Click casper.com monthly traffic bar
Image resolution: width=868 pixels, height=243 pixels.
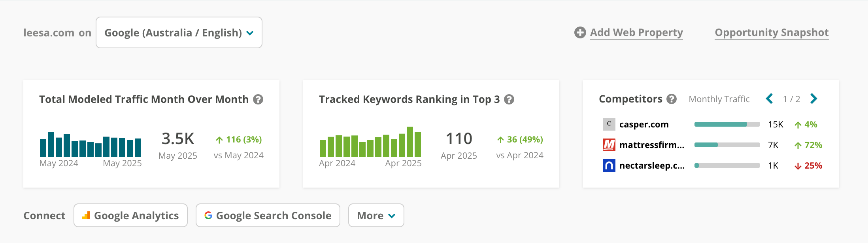[727, 124]
